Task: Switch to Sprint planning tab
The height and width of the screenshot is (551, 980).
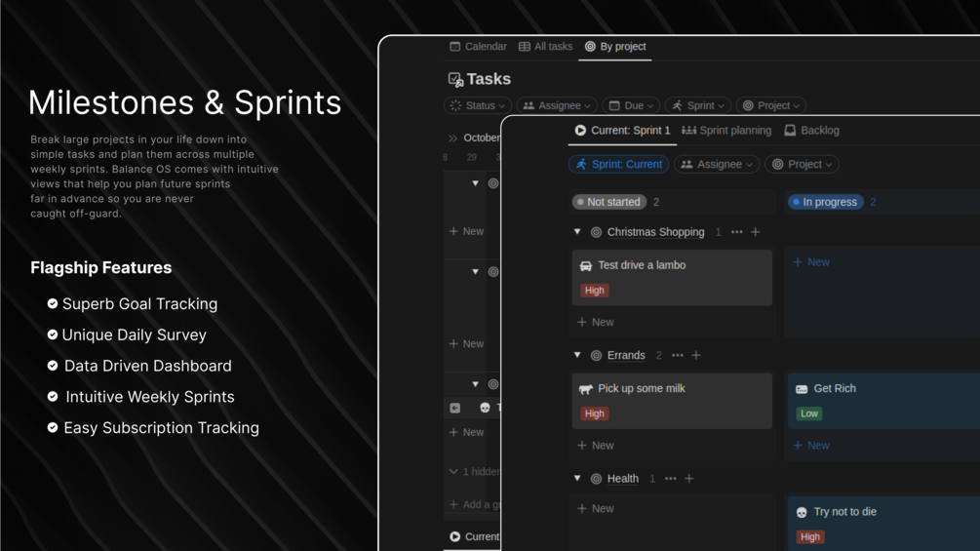Action: click(726, 130)
